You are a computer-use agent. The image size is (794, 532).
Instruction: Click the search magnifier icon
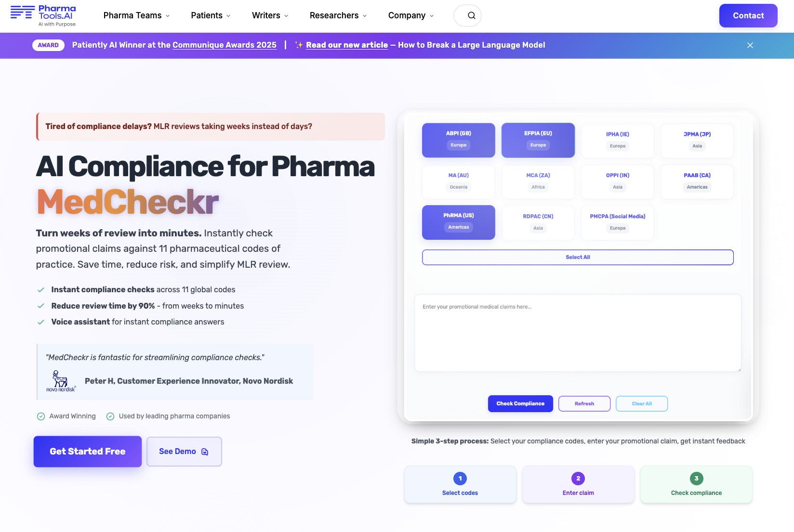467,15
